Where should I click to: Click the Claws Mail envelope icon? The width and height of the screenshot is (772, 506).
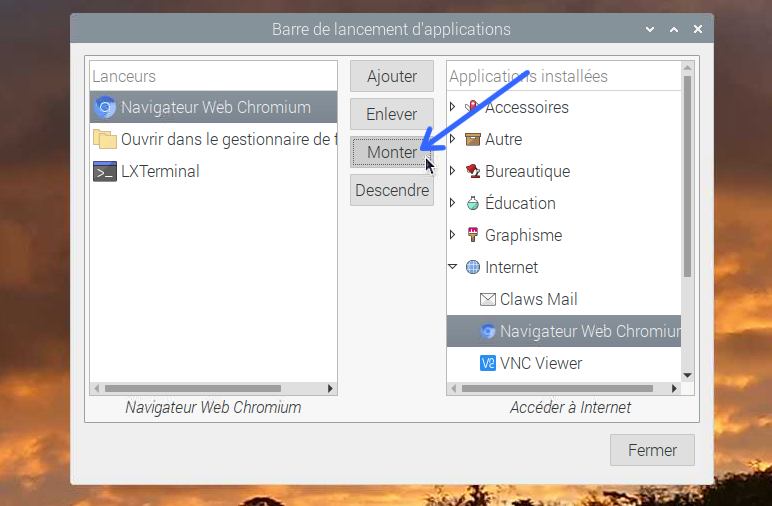click(487, 299)
